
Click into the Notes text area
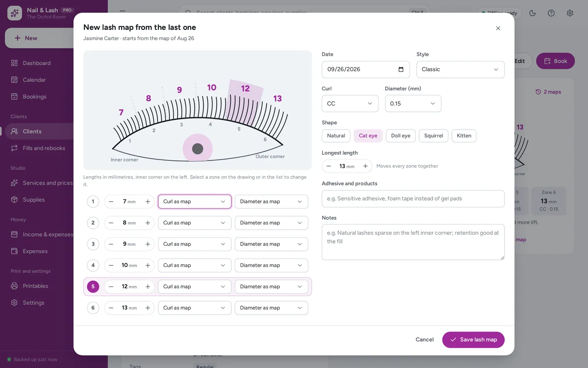(413, 242)
